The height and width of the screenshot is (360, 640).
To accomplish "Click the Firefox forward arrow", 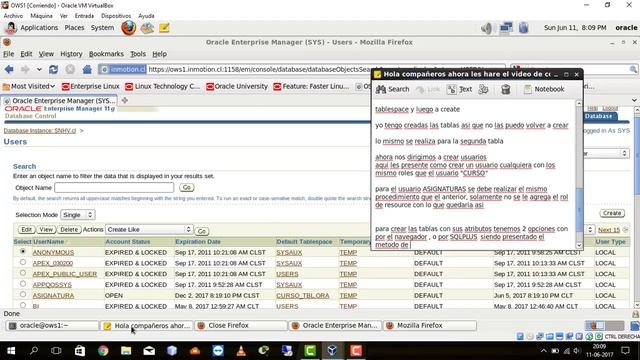I will tap(25, 69).
